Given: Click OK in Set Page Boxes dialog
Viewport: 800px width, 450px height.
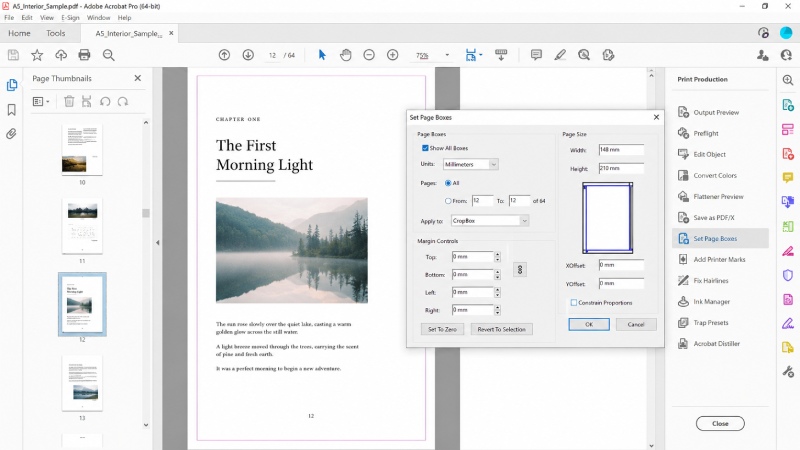Looking at the screenshot, I should pyautogui.click(x=589, y=324).
